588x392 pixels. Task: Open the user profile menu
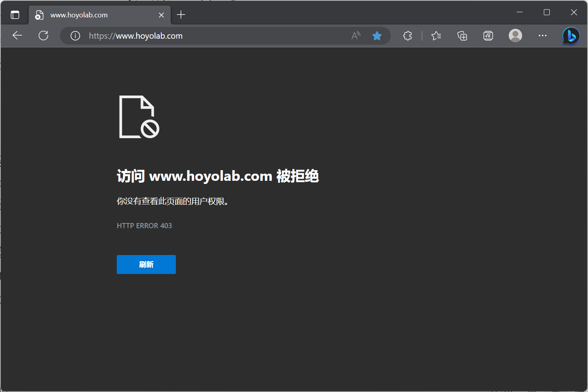click(x=515, y=36)
